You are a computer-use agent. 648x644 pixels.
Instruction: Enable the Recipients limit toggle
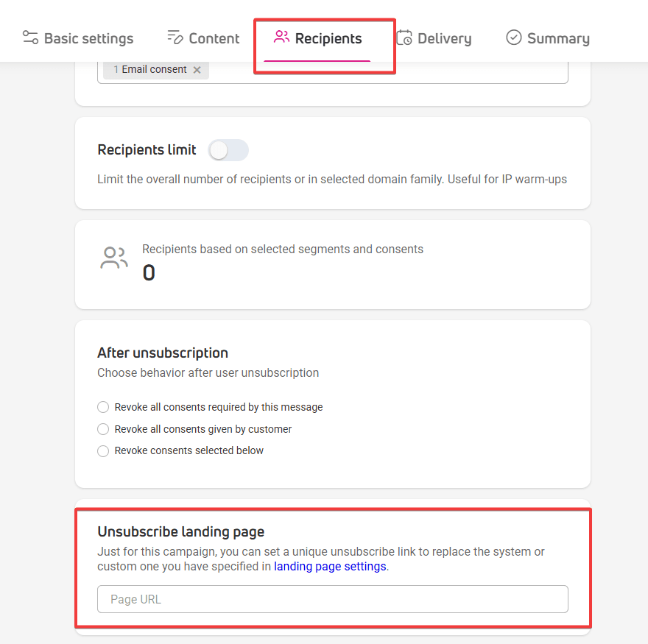pyautogui.click(x=228, y=150)
